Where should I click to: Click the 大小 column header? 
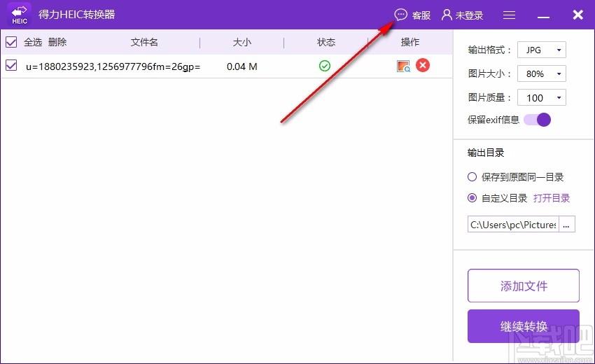(x=242, y=42)
